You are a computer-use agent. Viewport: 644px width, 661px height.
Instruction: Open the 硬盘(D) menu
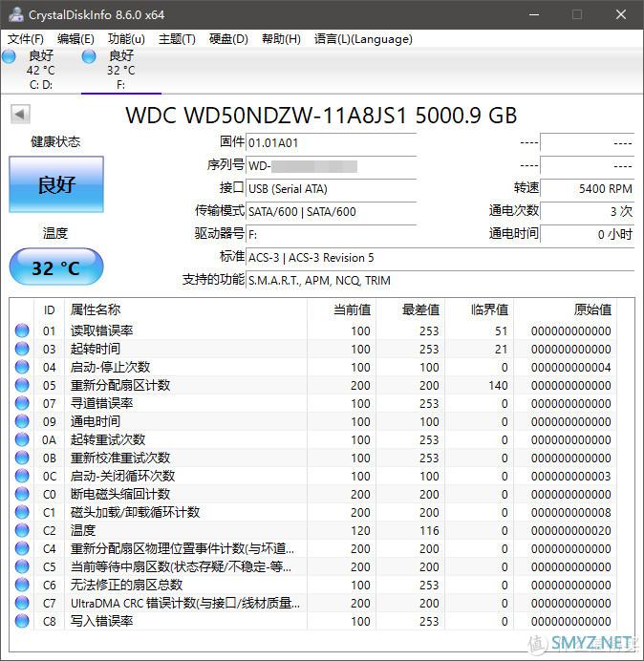pos(228,39)
